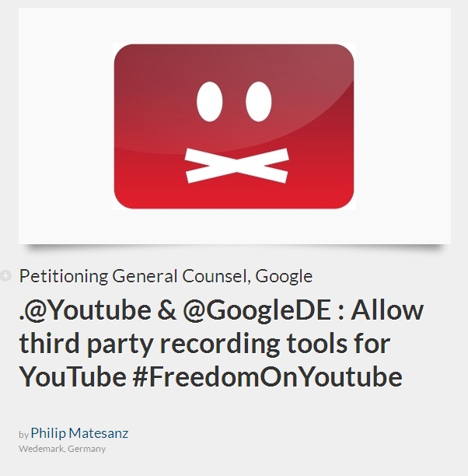Expand the plus icon beside Petitioning
Image resolution: width=468 pixels, height=476 pixels.
coord(5,275)
